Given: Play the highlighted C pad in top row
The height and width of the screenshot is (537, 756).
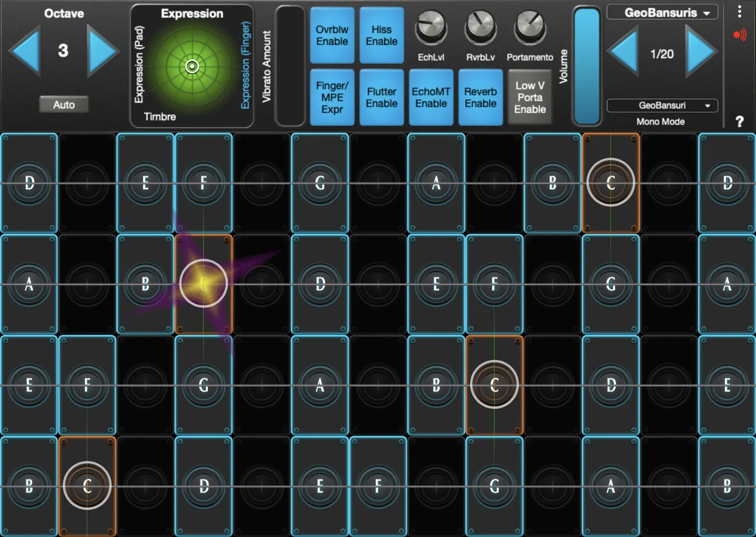Looking at the screenshot, I should point(610,183).
